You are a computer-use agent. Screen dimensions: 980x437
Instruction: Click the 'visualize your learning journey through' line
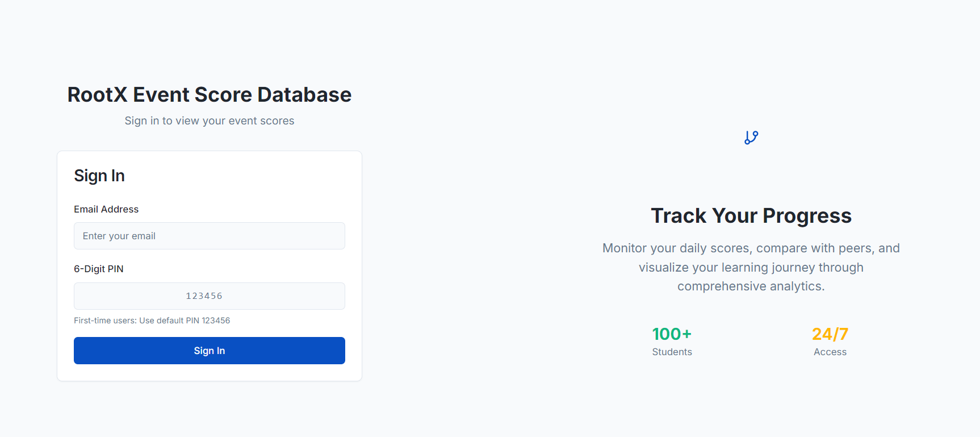(751, 267)
